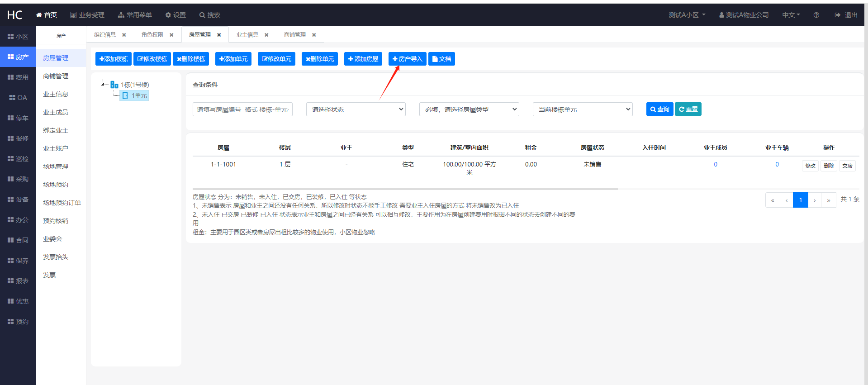The width and height of the screenshot is (868, 385).
Task: Close the 商铺管理 tab using its X
Action: click(x=314, y=35)
